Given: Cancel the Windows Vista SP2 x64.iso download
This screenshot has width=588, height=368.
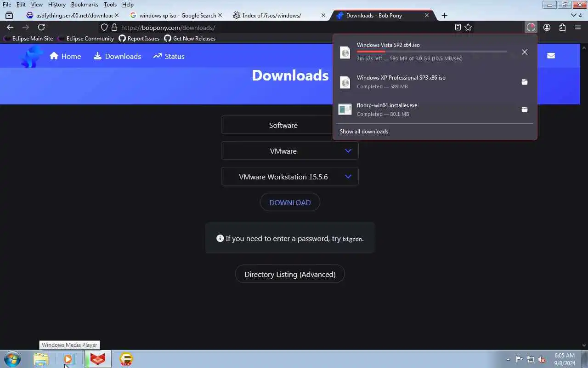Looking at the screenshot, I should point(525,52).
